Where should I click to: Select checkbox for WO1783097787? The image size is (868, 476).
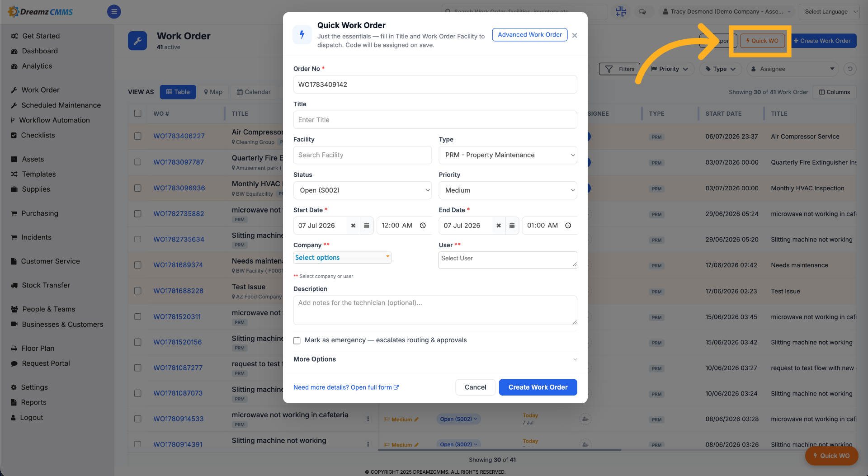click(x=138, y=162)
